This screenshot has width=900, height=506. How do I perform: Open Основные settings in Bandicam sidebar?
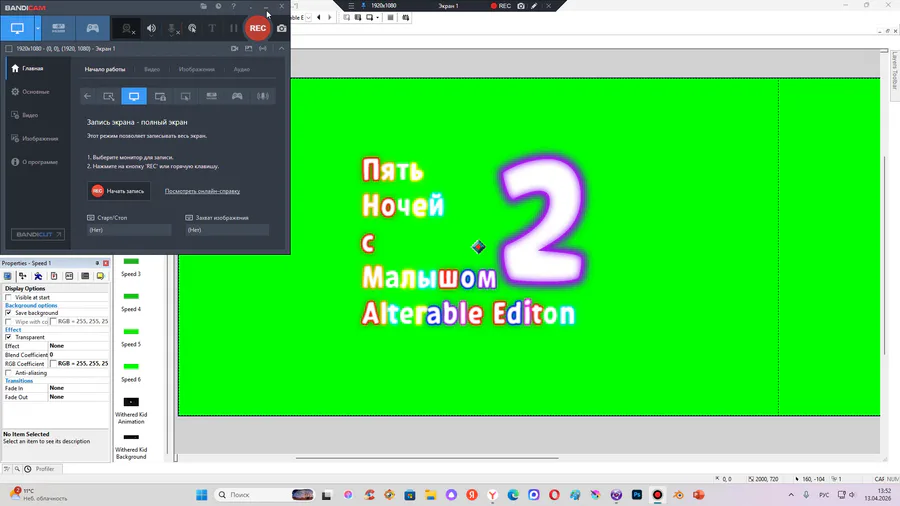pos(36,92)
